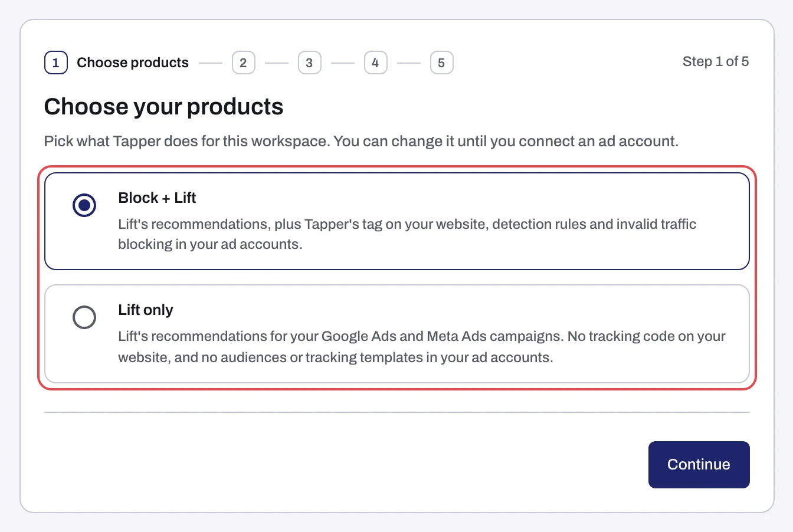Click the Lift only description about Google Ads

pyautogui.click(x=422, y=347)
